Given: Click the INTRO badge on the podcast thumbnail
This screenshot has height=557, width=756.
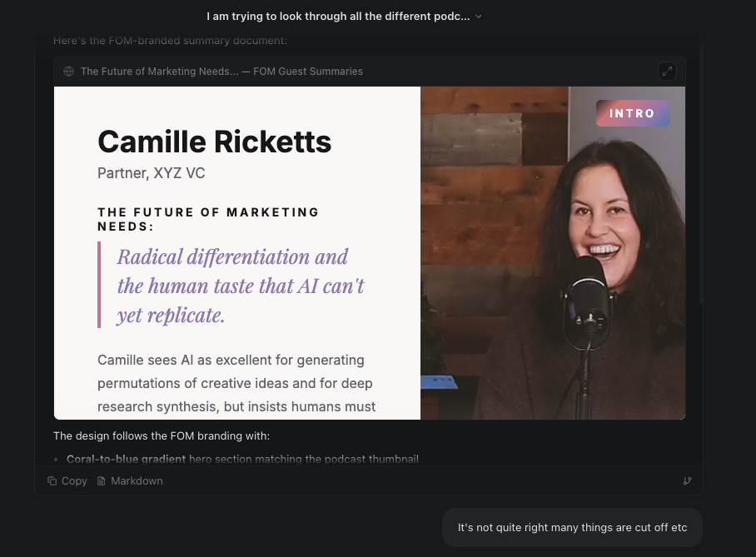Looking at the screenshot, I should [632, 112].
